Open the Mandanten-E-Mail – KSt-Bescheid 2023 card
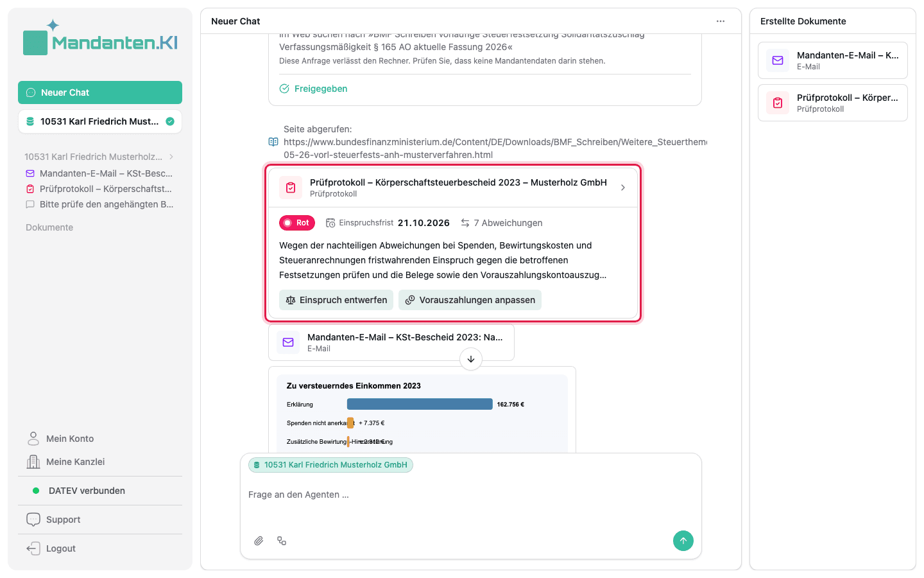This screenshot has width=924, height=578. coord(391,342)
